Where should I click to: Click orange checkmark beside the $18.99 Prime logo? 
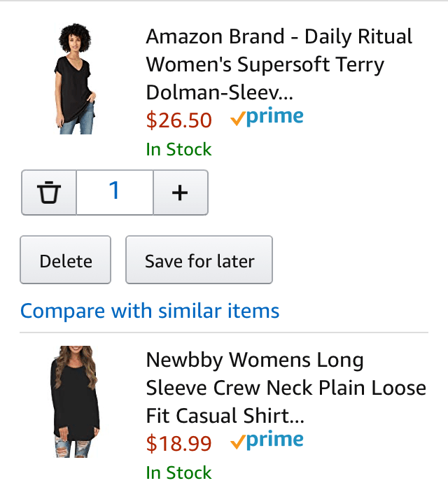pos(237,442)
